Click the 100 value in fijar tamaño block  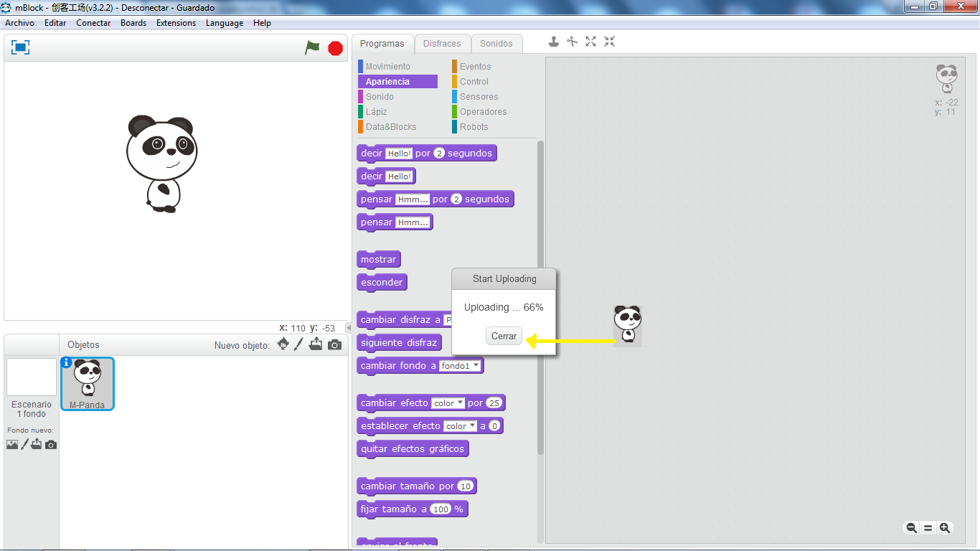pos(440,509)
